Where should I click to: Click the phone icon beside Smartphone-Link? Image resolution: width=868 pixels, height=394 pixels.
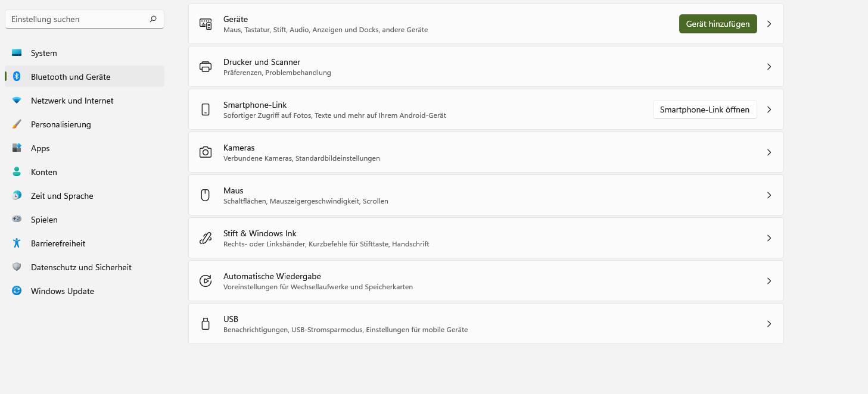tap(206, 110)
